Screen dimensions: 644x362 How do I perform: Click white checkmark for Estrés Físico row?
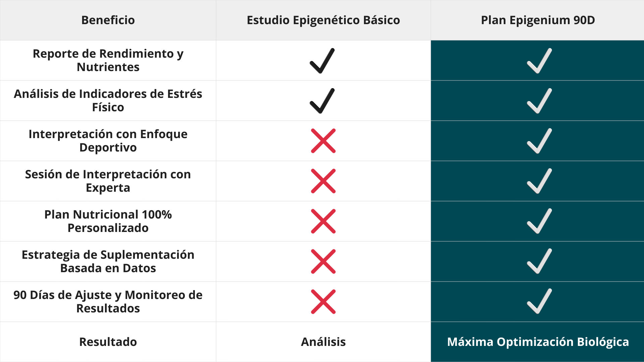point(539,101)
